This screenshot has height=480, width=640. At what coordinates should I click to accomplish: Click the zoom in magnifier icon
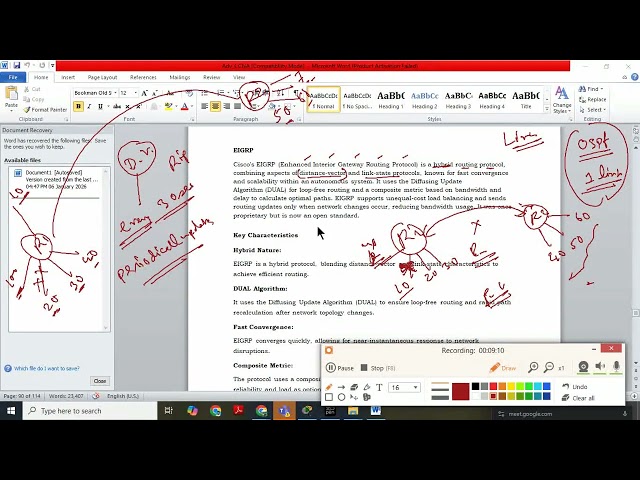tap(533, 368)
